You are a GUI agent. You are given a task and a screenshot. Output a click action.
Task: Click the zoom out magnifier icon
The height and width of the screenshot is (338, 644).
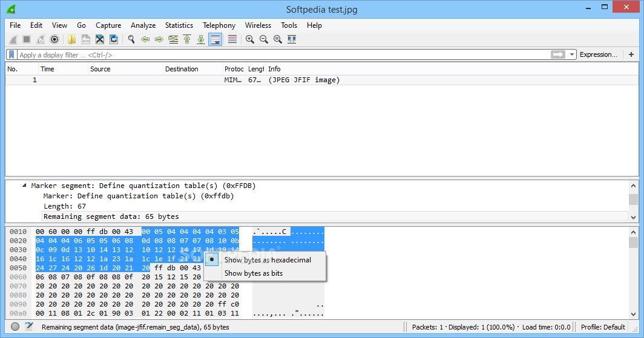pos(264,39)
